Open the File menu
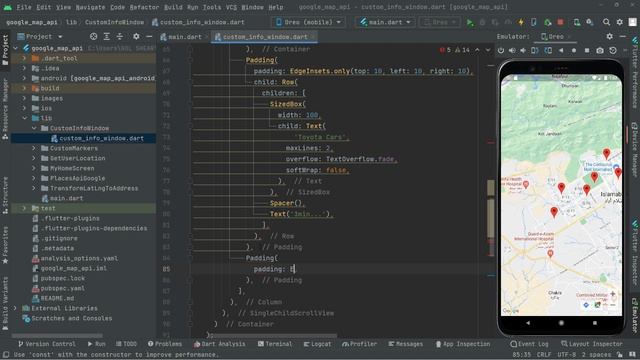 pos(24,7)
